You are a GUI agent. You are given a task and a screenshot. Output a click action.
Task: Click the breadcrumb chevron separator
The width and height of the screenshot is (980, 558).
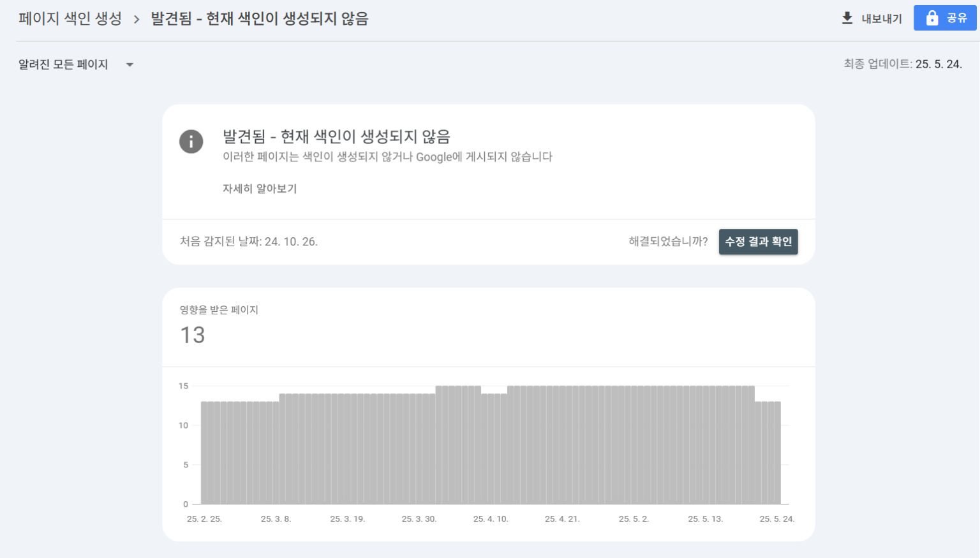point(137,19)
